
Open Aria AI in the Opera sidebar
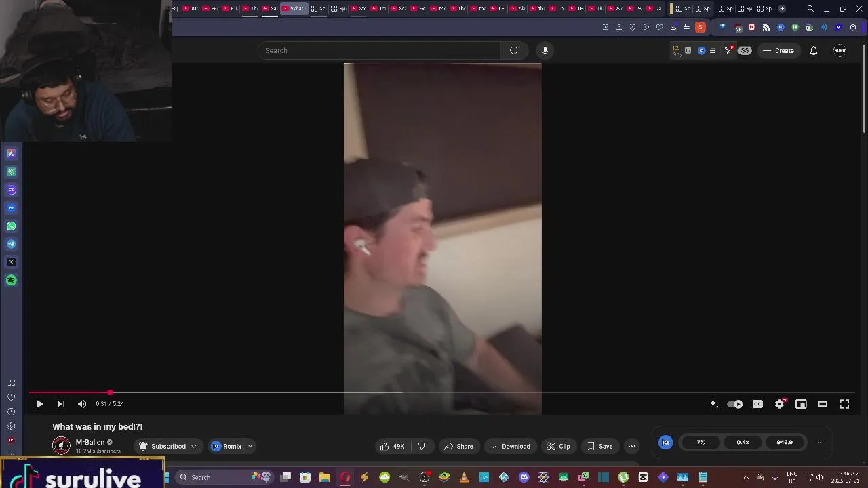click(x=11, y=154)
